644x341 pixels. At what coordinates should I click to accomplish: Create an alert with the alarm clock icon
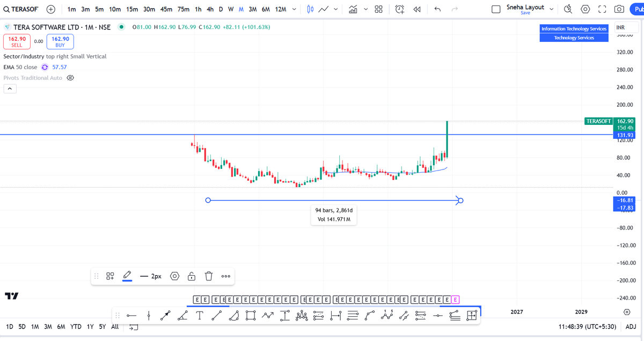[400, 10]
